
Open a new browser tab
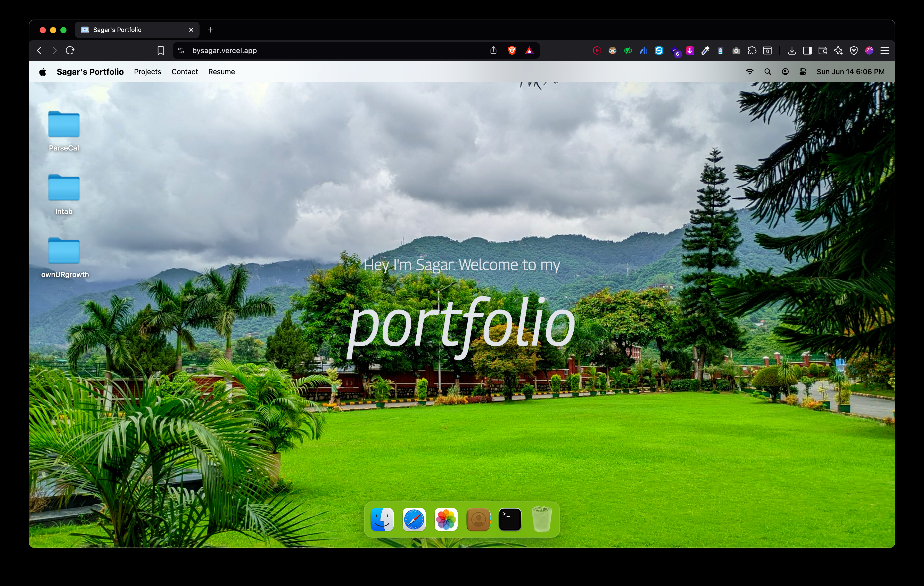click(x=210, y=30)
